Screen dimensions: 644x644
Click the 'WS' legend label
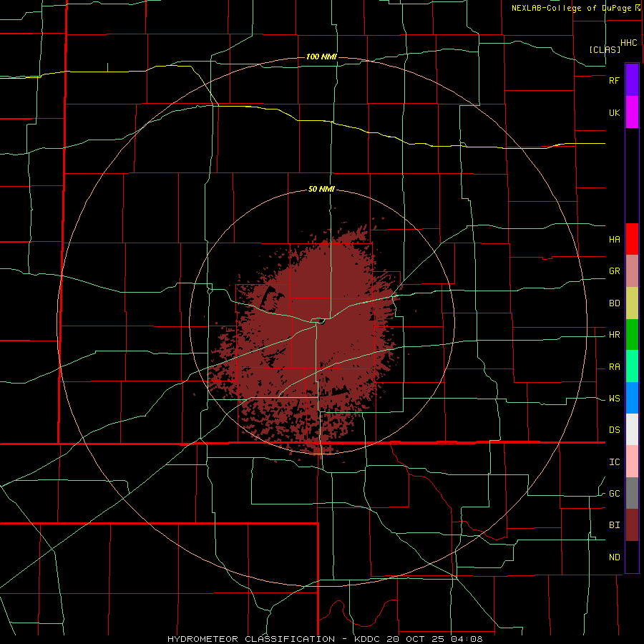point(614,399)
